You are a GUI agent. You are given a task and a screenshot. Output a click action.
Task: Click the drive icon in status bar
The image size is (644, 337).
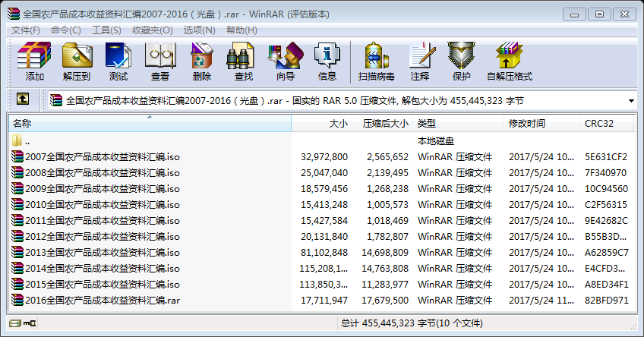click(x=15, y=323)
